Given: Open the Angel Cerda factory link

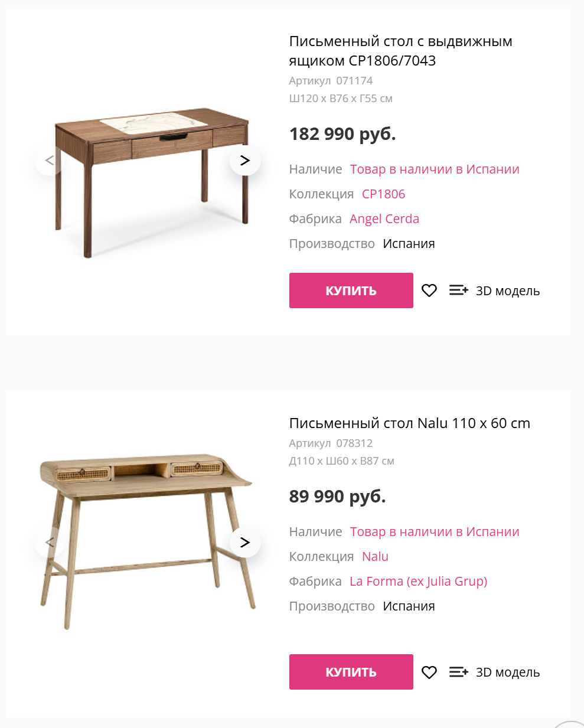Looking at the screenshot, I should (384, 219).
